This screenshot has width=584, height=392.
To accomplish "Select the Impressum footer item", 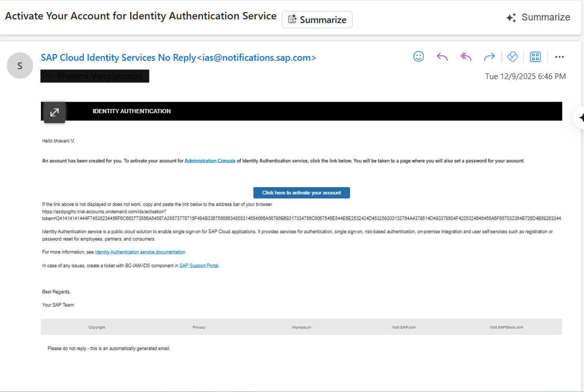I will pyautogui.click(x=302, y=327).
